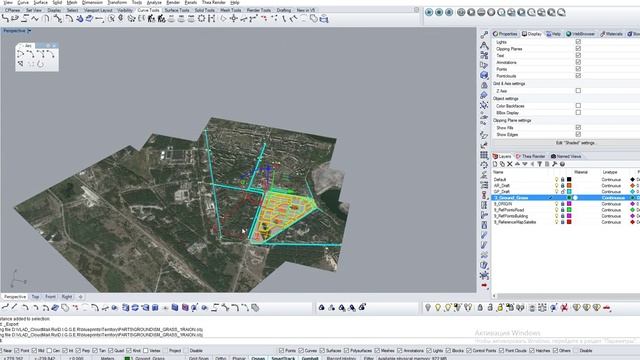The width and height of the screenshot is (640, 360).
Task: Click the grey lightbulb Hide Objects icon
Action: pos(428,308)
